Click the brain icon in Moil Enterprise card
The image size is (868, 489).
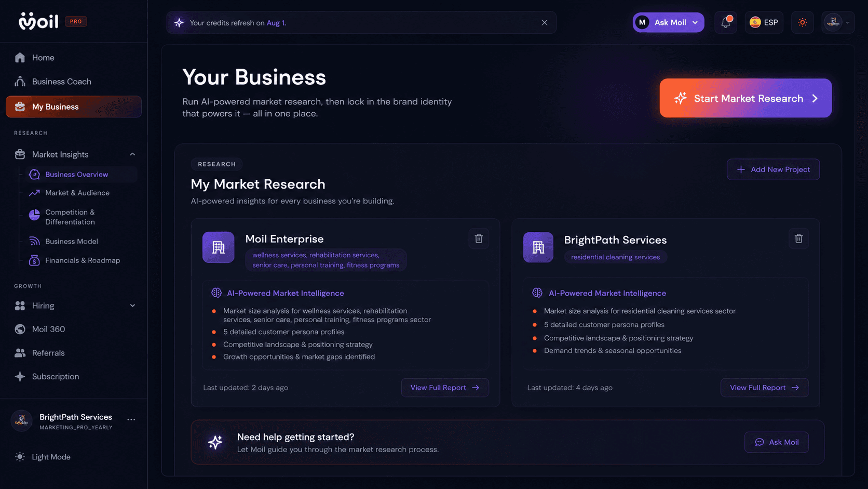coord(216,293)
